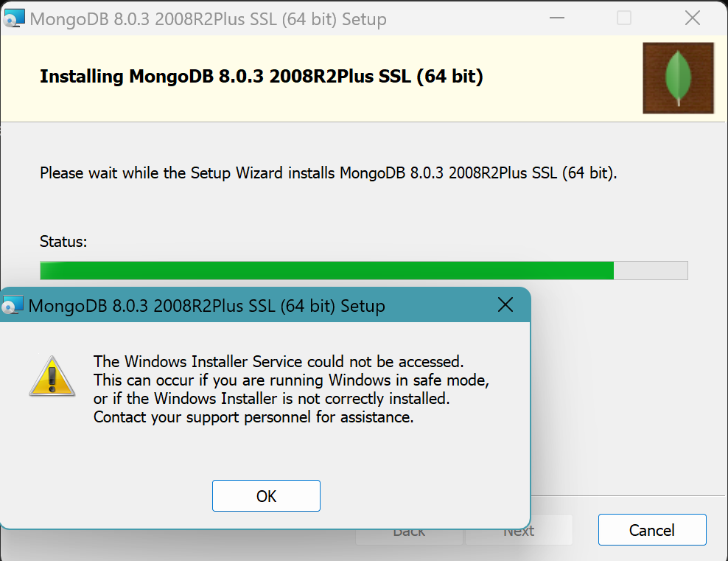Click the main Setup window title bar text
Screen dimensions: 728x561
pos(208,19)
